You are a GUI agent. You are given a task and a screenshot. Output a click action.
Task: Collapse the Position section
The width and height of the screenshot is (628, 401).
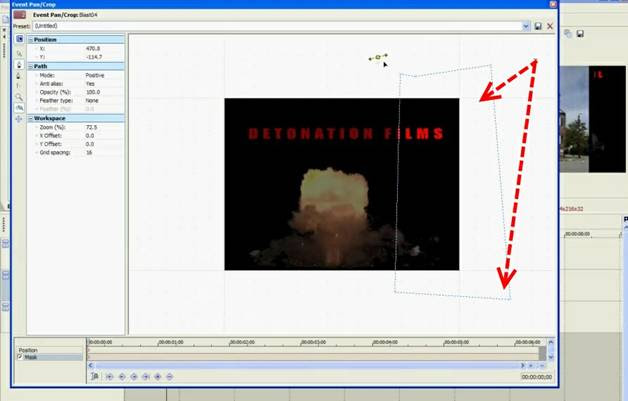30,40
